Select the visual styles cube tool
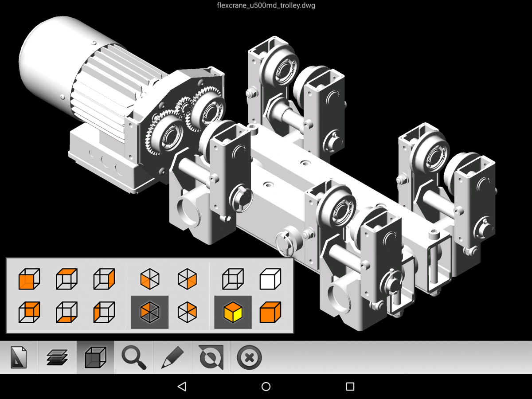Screen dimensions: 532x399 tap(96, 357)
